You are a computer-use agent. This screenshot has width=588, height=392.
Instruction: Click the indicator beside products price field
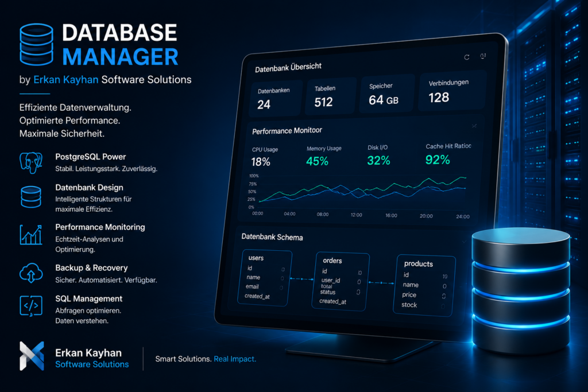tap(444, 296)
